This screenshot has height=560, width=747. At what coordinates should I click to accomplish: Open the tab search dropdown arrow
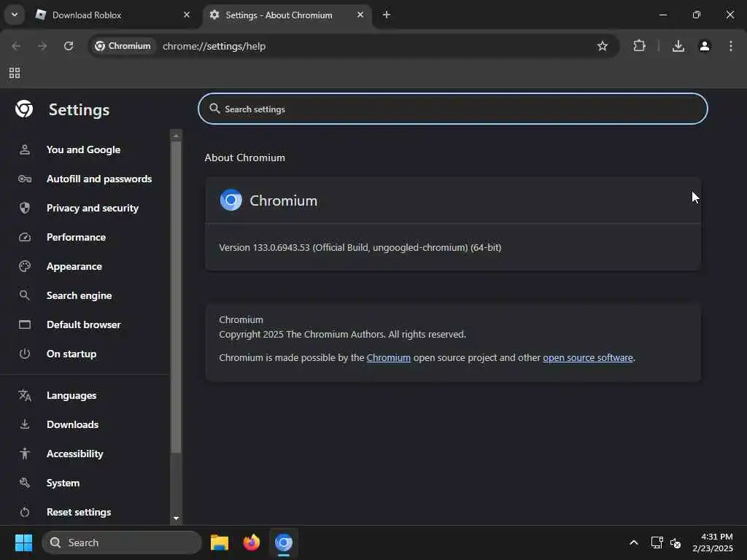pos(15,15)
